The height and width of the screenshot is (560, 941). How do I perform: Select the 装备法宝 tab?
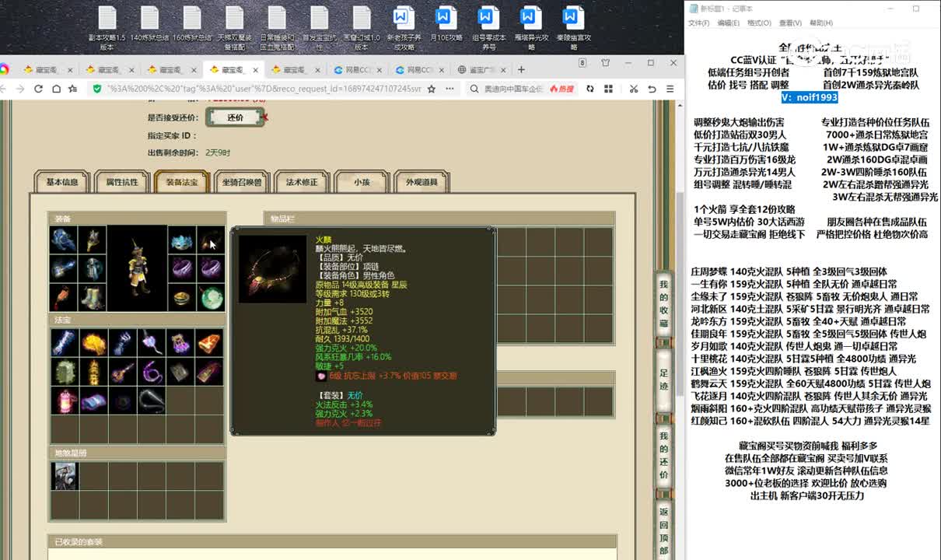pos(182,182)
